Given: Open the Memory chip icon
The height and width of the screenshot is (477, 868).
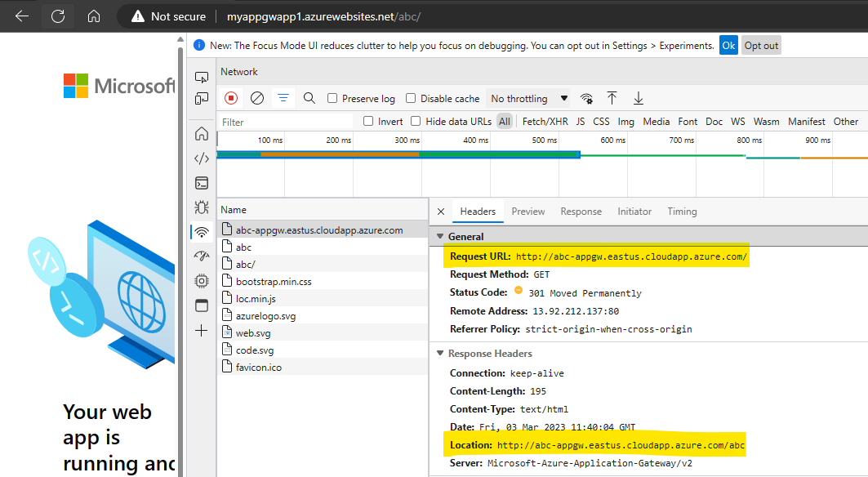Looking at the screenshot, I should tap(202, 281).
